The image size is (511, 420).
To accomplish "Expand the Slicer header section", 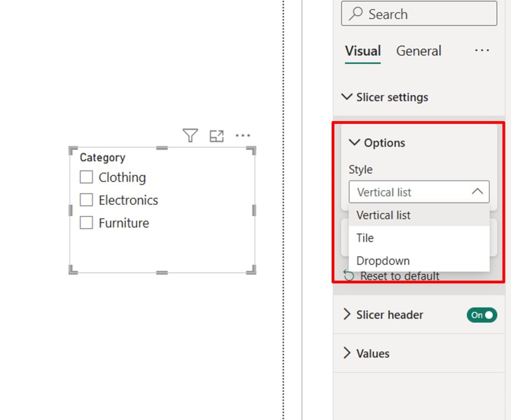I will (x=346, y=314).
